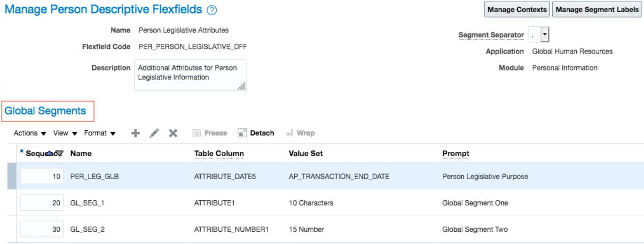644x244 pixels.
Task: Click the Table Column header
Action: (x=219, y=153)
